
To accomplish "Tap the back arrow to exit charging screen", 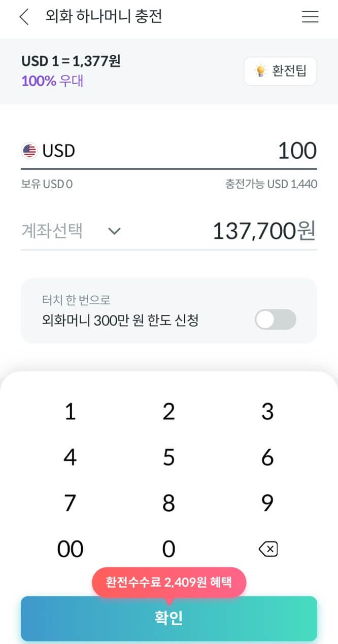I will click(x=24, y=16).
